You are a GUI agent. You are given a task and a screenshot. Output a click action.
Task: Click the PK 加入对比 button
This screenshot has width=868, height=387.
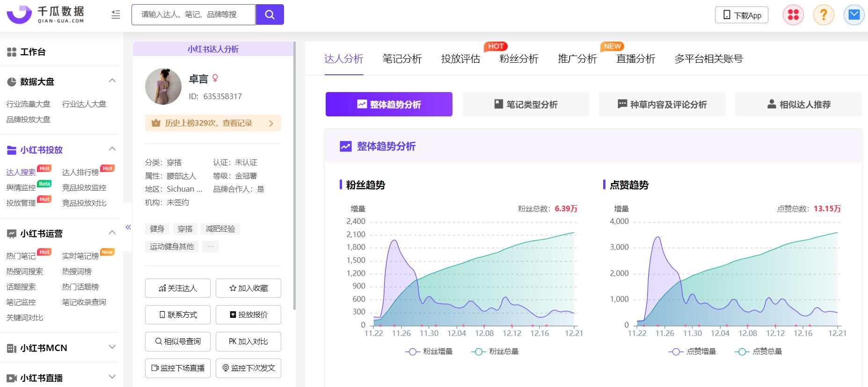click(248, 342)
